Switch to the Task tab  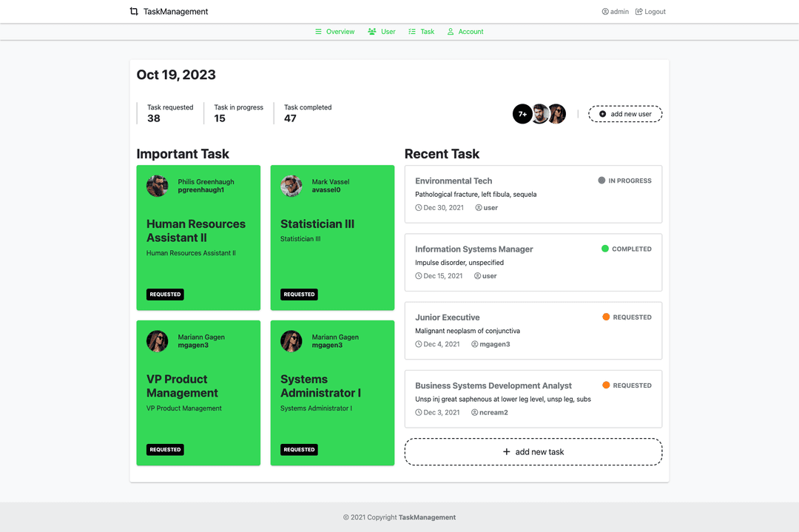click(421, 31)
